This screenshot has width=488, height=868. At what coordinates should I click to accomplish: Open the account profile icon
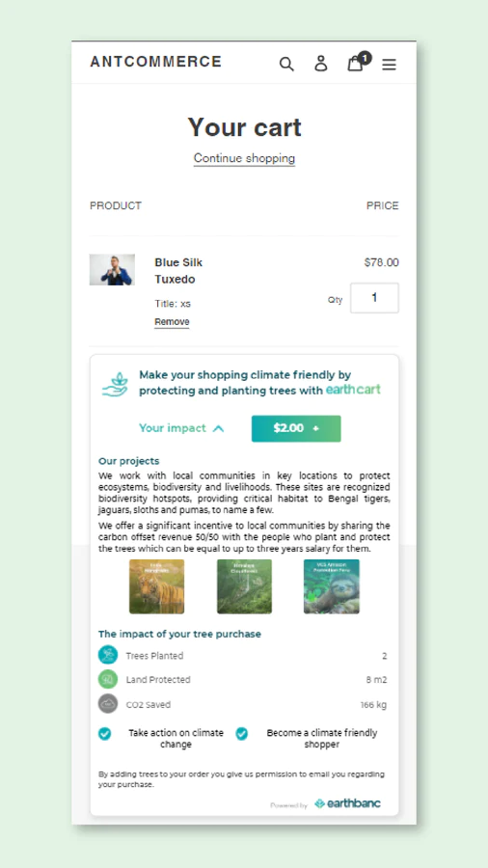(x=321, y=63)
